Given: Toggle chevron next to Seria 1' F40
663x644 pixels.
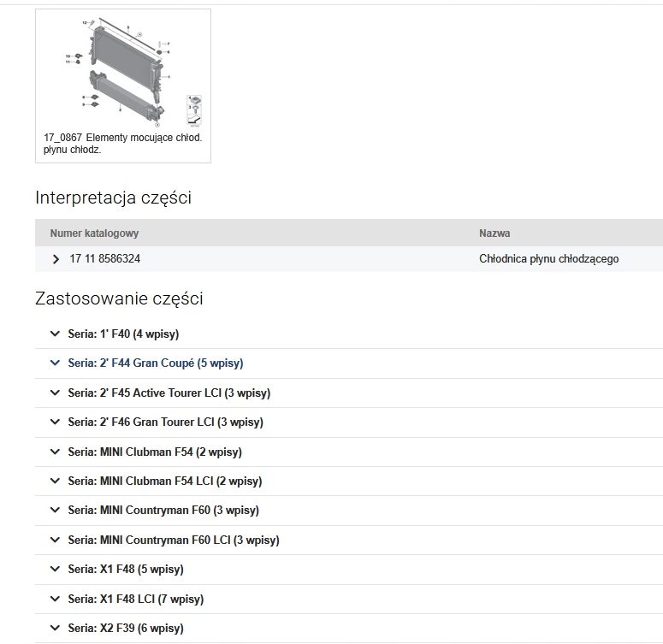Looking at the screenshot, I should point(56,334).
